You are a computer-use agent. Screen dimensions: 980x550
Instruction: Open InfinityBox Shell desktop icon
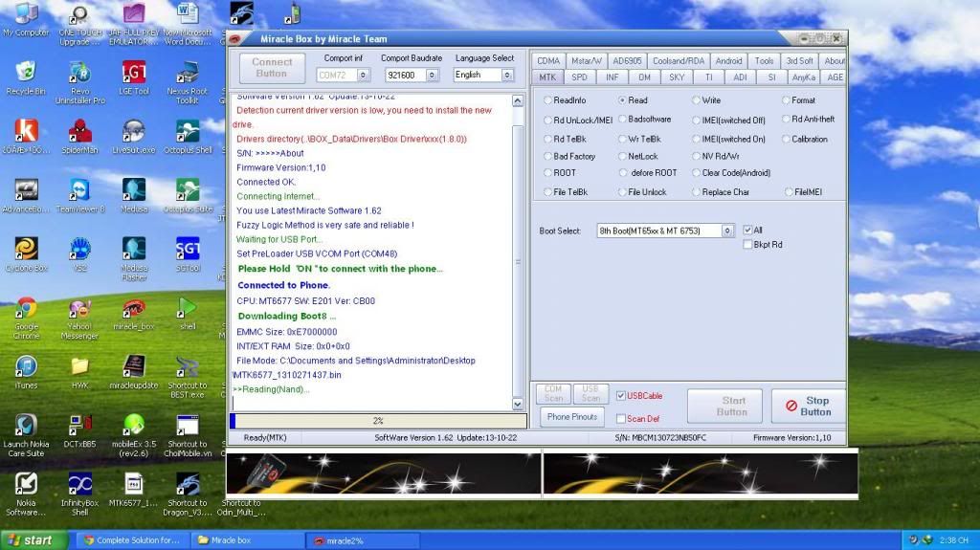[x=80, y=494]
